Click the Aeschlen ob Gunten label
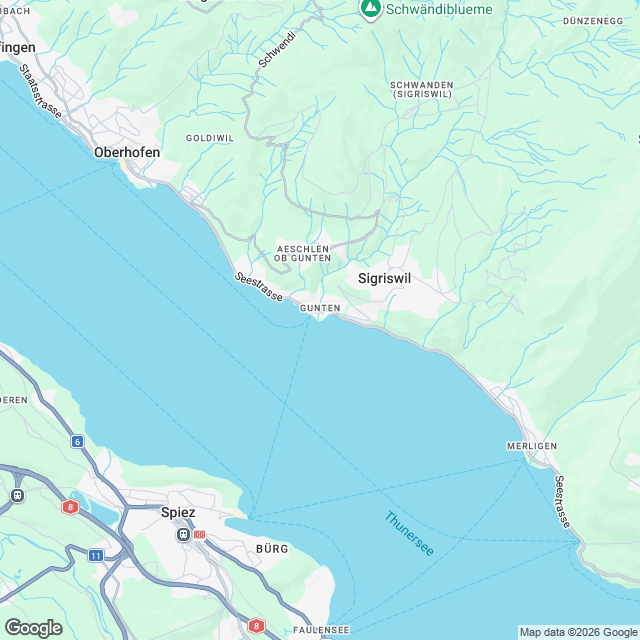Viewport: 640px width, 640px height. (302, 253)
